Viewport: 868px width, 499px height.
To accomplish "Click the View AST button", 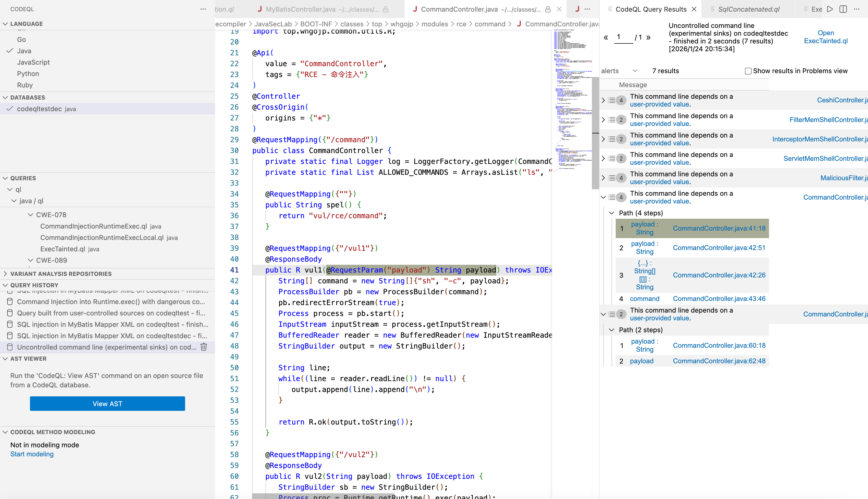I will [x=107, y=404].
